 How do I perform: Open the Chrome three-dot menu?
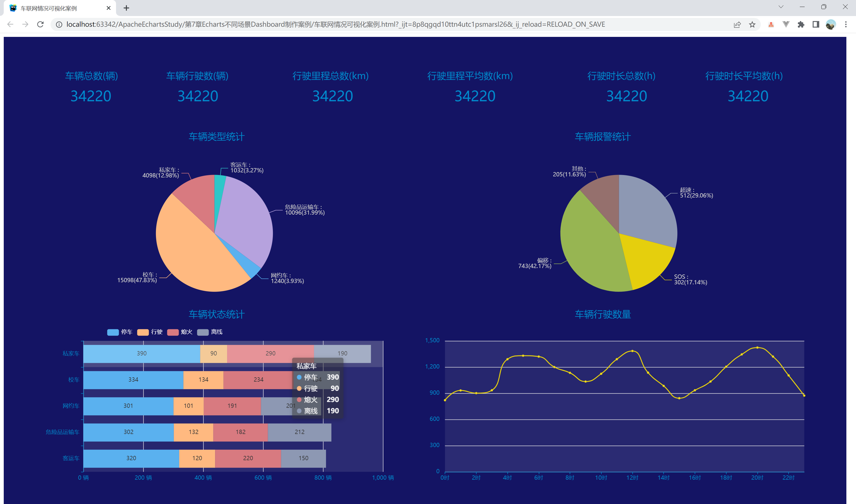click(846, 25)
